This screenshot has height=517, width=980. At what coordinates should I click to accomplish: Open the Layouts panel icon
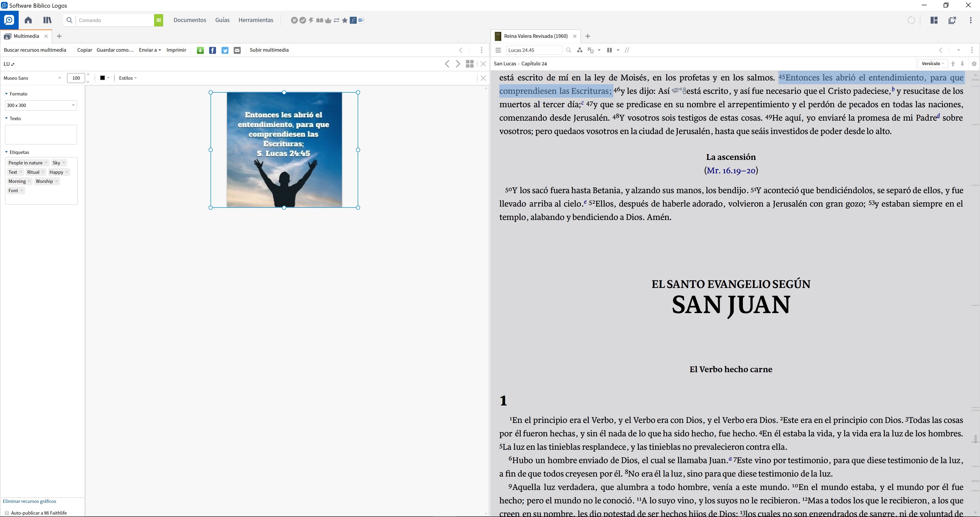[934, 20]
